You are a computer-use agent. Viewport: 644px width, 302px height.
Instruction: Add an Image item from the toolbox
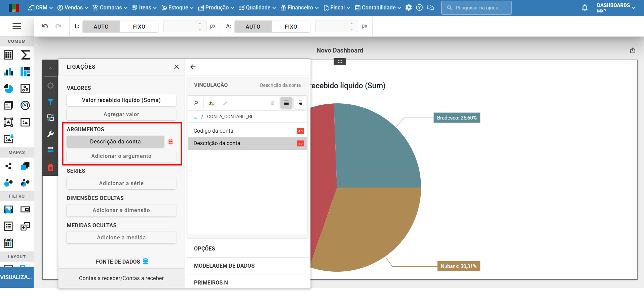point(25,122)
